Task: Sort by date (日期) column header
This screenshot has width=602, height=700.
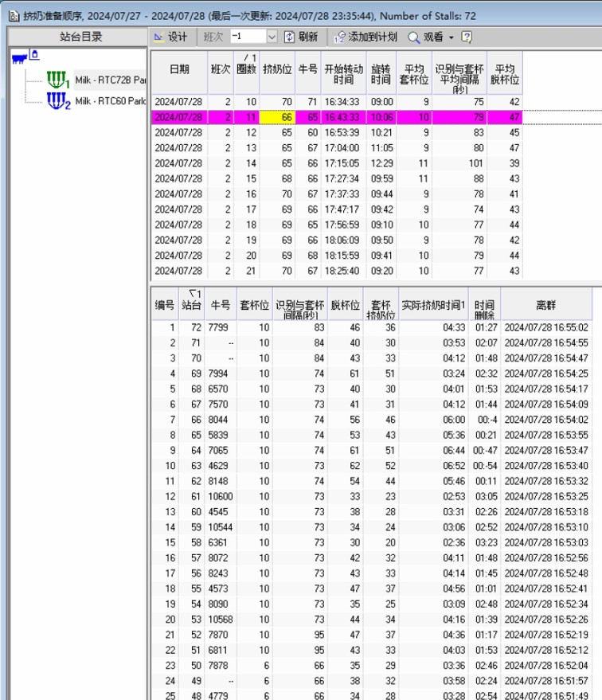Action: (179, 69)
